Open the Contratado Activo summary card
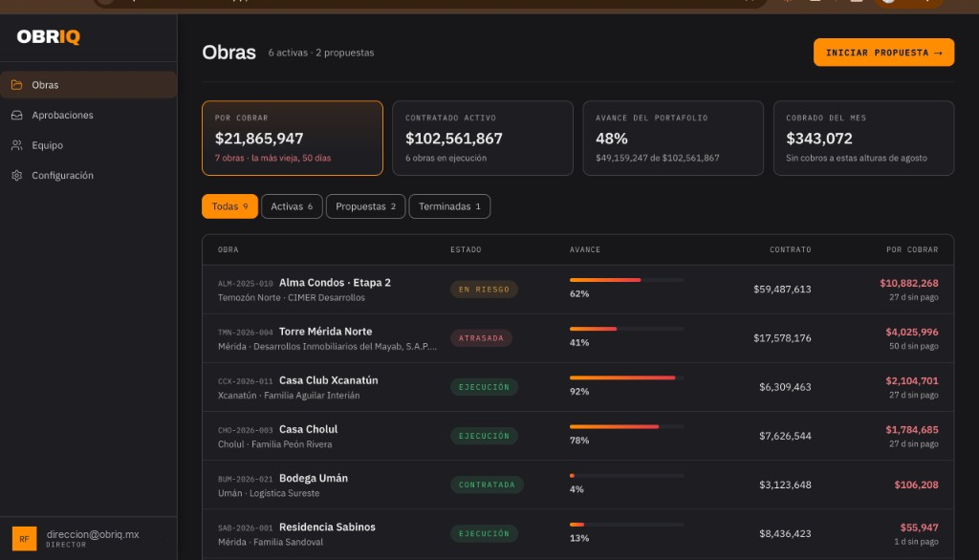The width and height of the screenshot is (979, 560). (483, 138)
